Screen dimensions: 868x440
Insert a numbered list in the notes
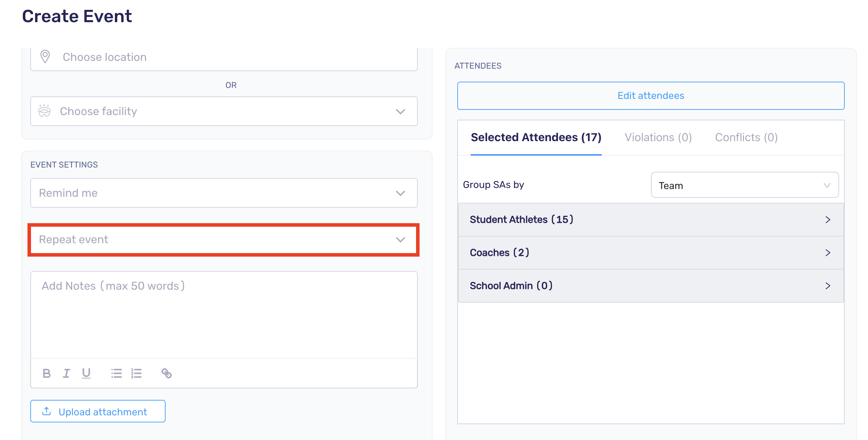pos(136,373)
